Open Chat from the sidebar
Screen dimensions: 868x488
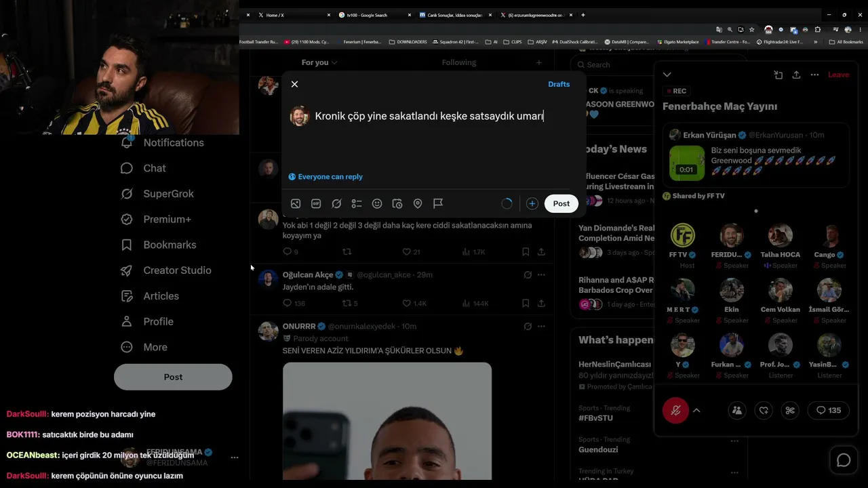point(144,168)
